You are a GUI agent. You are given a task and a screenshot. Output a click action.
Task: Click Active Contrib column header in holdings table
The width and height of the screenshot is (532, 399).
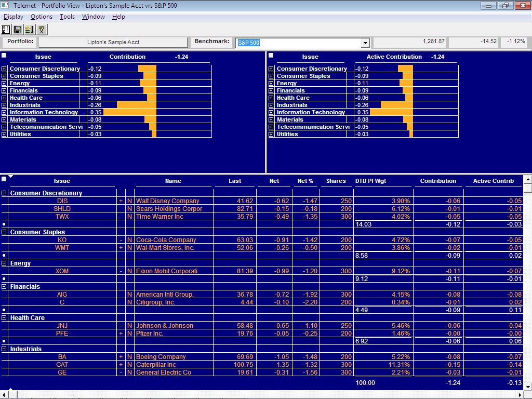click(494, 181)
